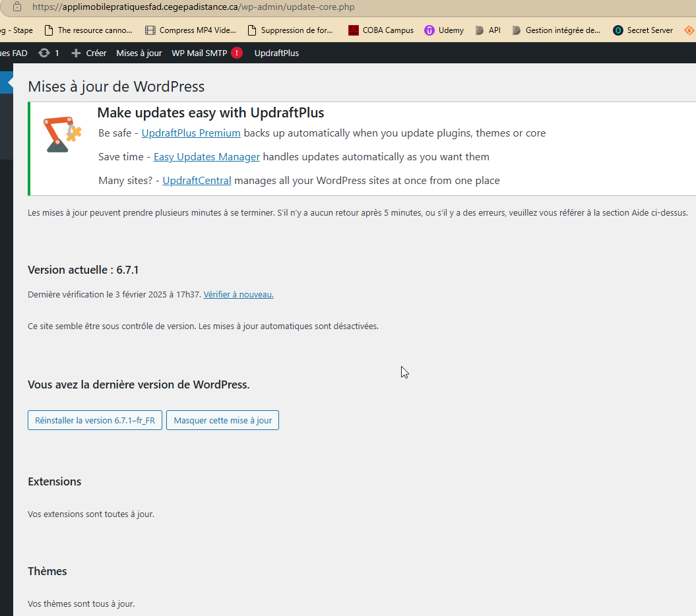Follow the Vérifier à nouveau link
The width and height of the screenshot is (696, 616).
[x=238, y=295]
